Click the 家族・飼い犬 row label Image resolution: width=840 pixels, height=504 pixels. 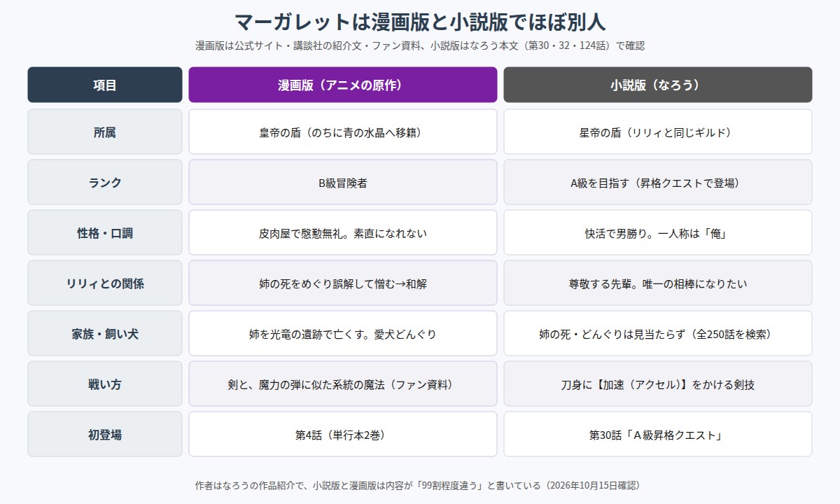pyautogui.click(x=105, y=333)
